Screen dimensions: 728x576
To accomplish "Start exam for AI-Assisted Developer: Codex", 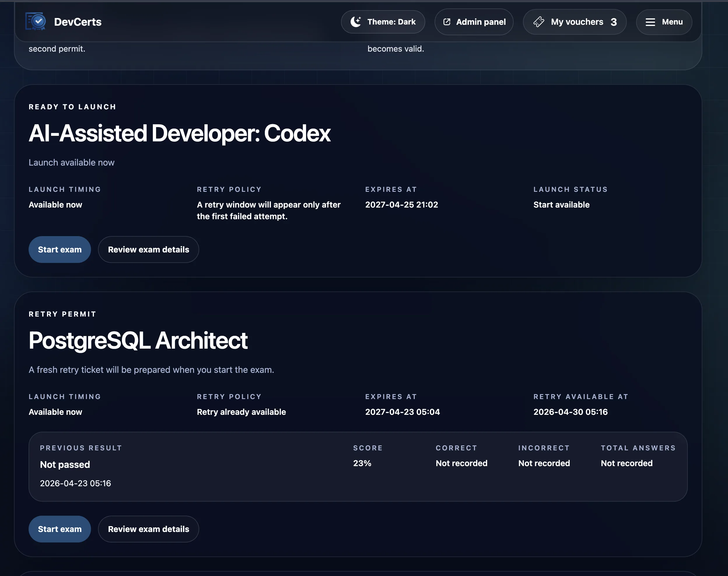I will point(60,250).
